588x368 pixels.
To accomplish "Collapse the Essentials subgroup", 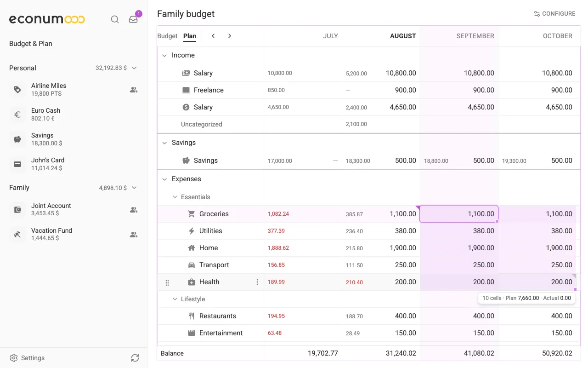I will 175,197.
